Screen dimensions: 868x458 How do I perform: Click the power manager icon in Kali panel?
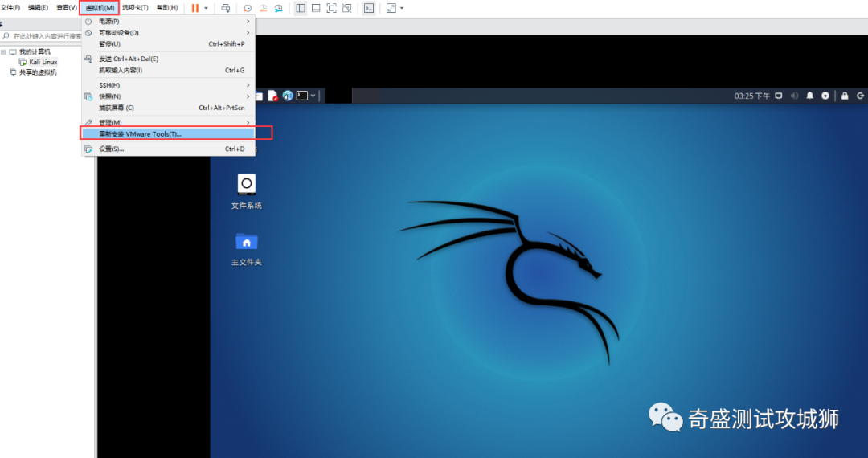[825, 96]
